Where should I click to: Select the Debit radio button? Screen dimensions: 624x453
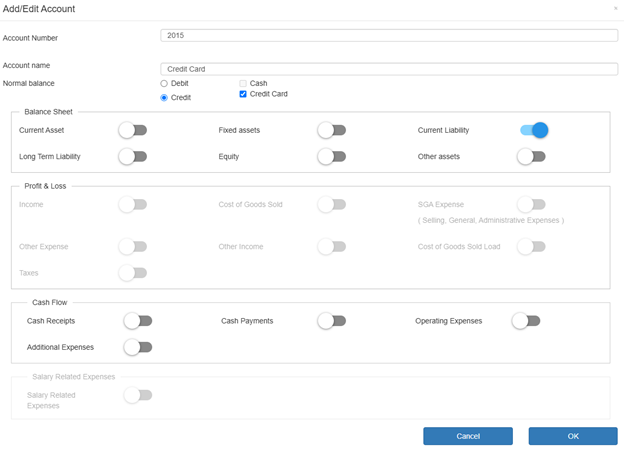coord(164,84)
